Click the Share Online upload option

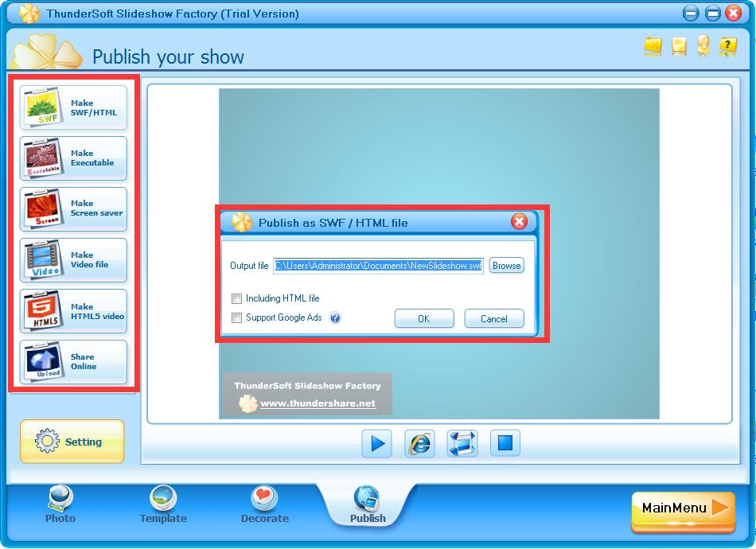[73, 361]
